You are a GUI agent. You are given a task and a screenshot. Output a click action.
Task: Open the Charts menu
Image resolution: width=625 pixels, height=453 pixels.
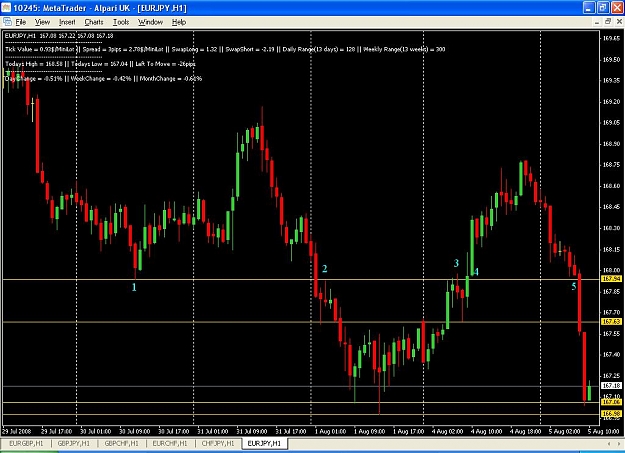coord(94,22)
